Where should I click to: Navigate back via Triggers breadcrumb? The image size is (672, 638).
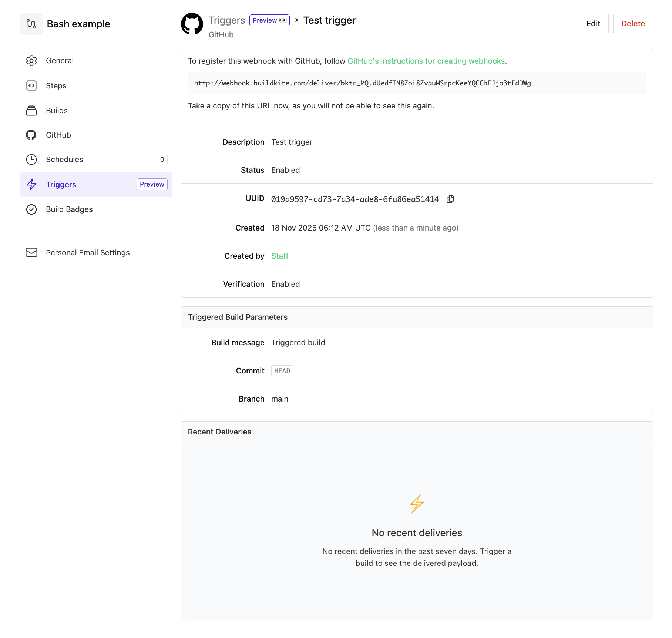pos(226,20)
